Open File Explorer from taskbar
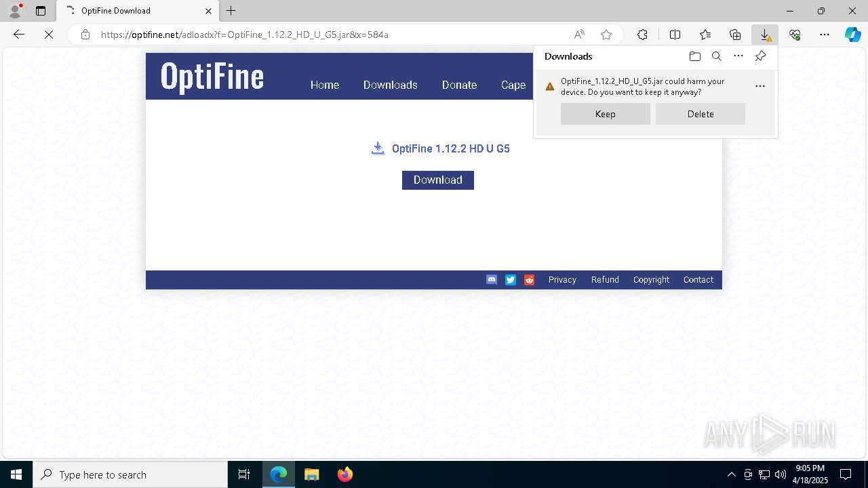 click(312, 474)
